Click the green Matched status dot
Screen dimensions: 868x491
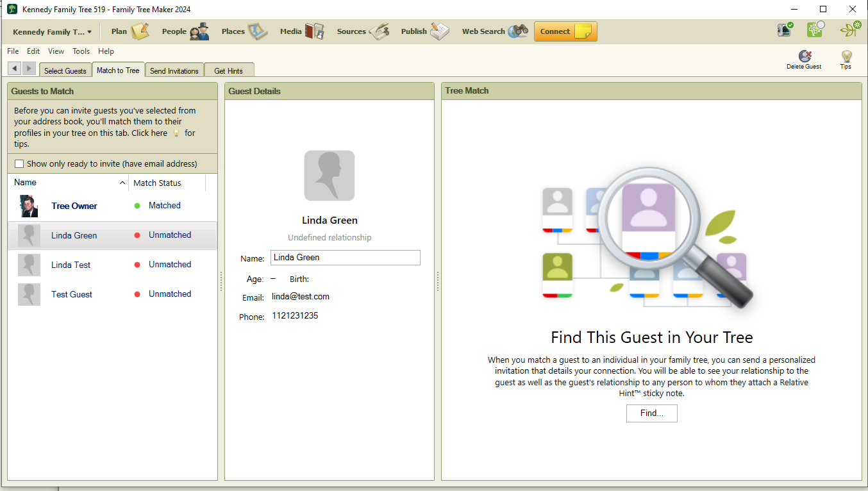click(x=137, y=206)
